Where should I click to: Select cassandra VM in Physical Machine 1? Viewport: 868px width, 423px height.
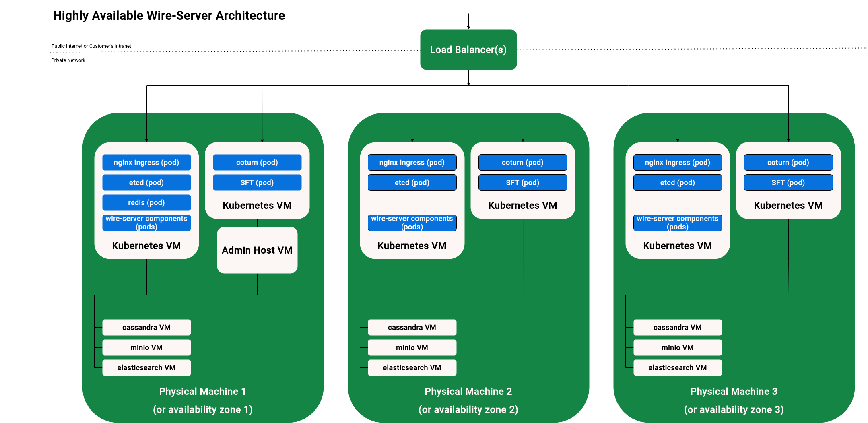pyautogui.click(x=146, y=327)
